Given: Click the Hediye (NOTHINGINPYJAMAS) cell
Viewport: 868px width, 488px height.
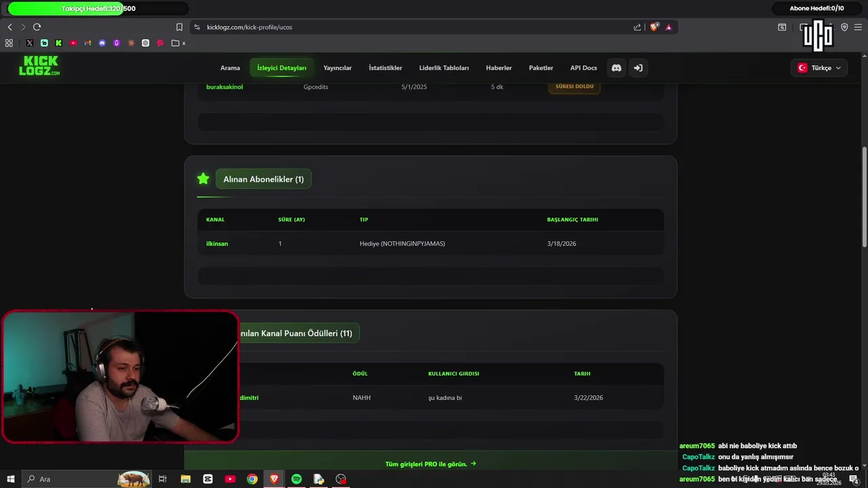Looking at the screenshot, I should pos(402,243).
